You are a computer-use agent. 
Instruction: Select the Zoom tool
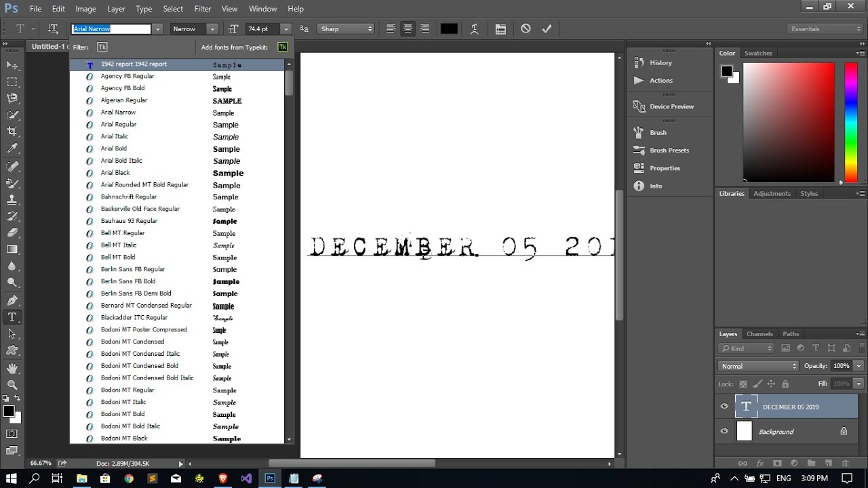tap(12, 384)
